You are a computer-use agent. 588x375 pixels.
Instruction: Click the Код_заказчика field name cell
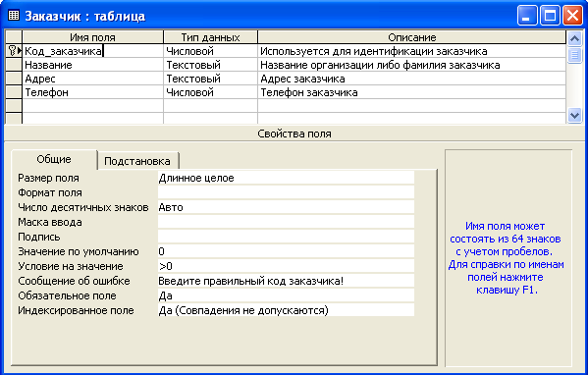[x=93, y=51]
